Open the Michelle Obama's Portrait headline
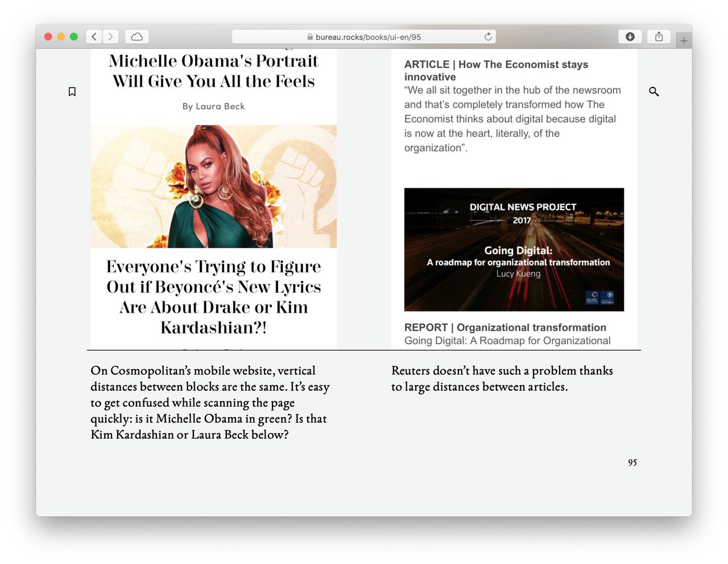The height and width of the screenshot is (564, 728). click(214, 71)
